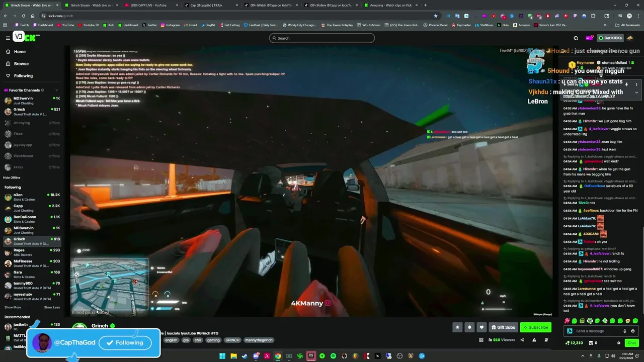Screen dimensions: 644x362
Task: Open chat settings gear icon
Action: 619,343
